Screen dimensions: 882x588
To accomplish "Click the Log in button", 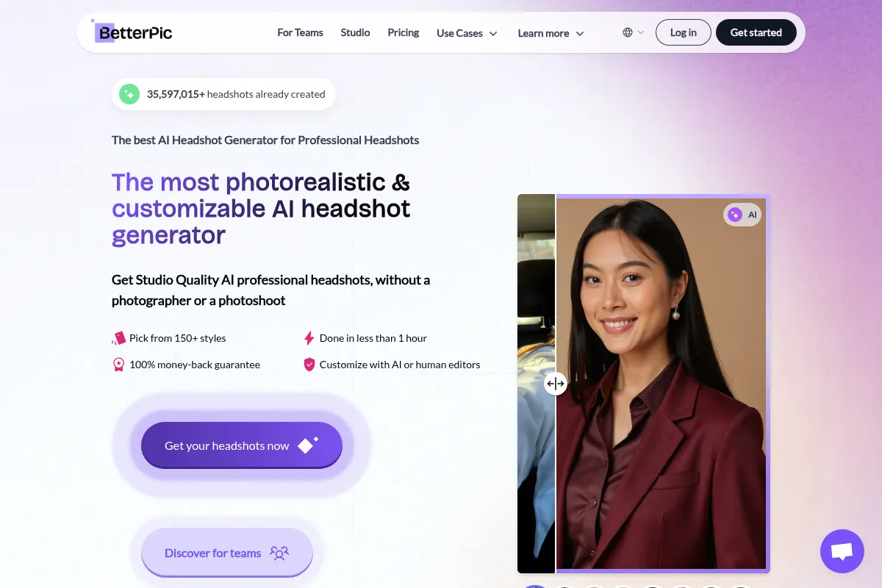I will pos(683,32).
